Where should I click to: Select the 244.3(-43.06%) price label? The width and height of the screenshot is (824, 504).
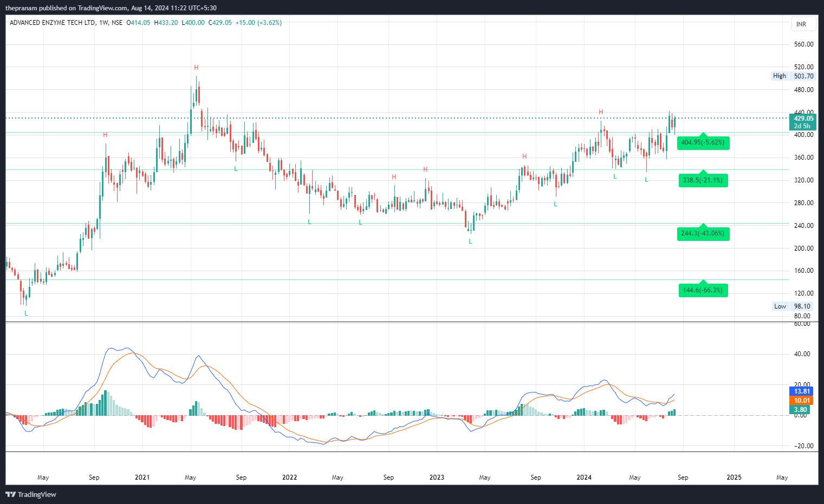pyautogui.click(x=703, y=233)
